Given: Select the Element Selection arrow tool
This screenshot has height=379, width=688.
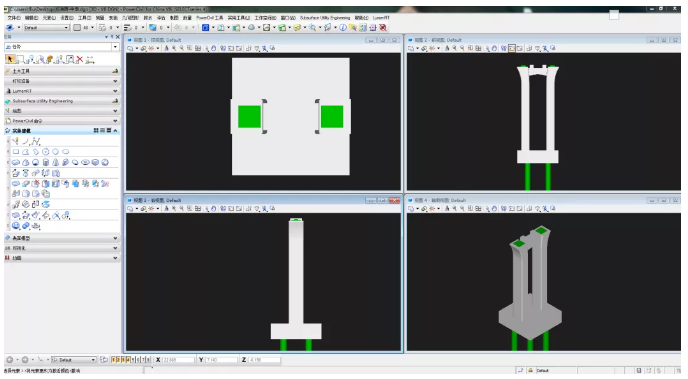Looking at the screenshot, I should coord(10,59).
